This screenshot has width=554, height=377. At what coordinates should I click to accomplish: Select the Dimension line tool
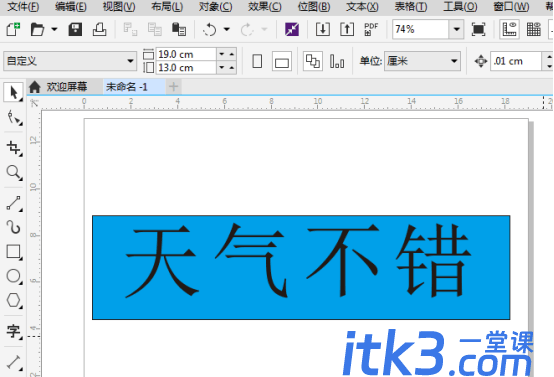[x=14, y=362]
